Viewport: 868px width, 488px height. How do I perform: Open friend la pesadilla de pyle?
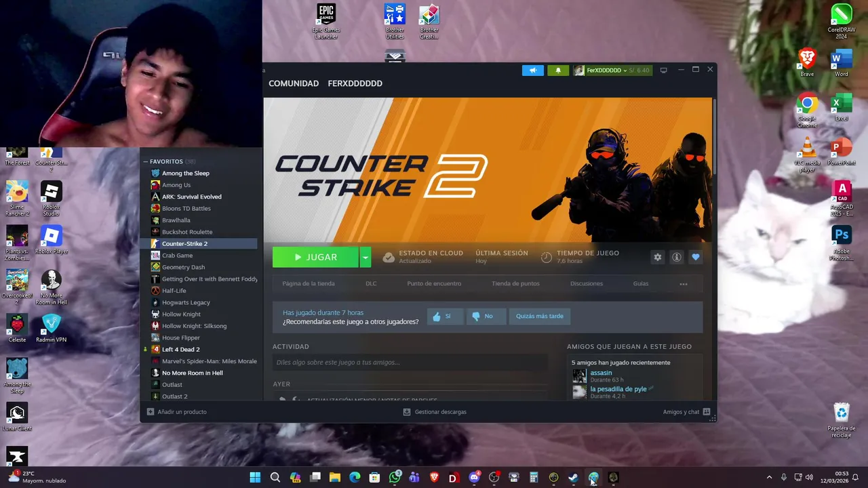(618, 389)
